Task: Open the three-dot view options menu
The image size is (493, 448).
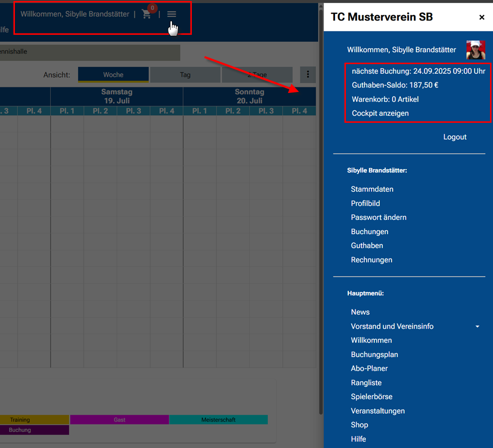Action: click(x=308, y=75)
